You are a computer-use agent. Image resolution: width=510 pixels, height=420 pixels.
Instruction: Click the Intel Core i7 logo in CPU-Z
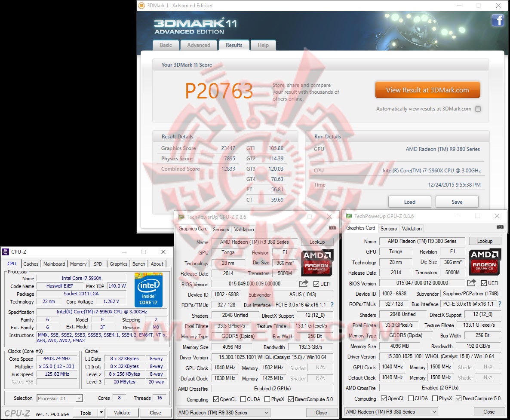tap(148, 290)
